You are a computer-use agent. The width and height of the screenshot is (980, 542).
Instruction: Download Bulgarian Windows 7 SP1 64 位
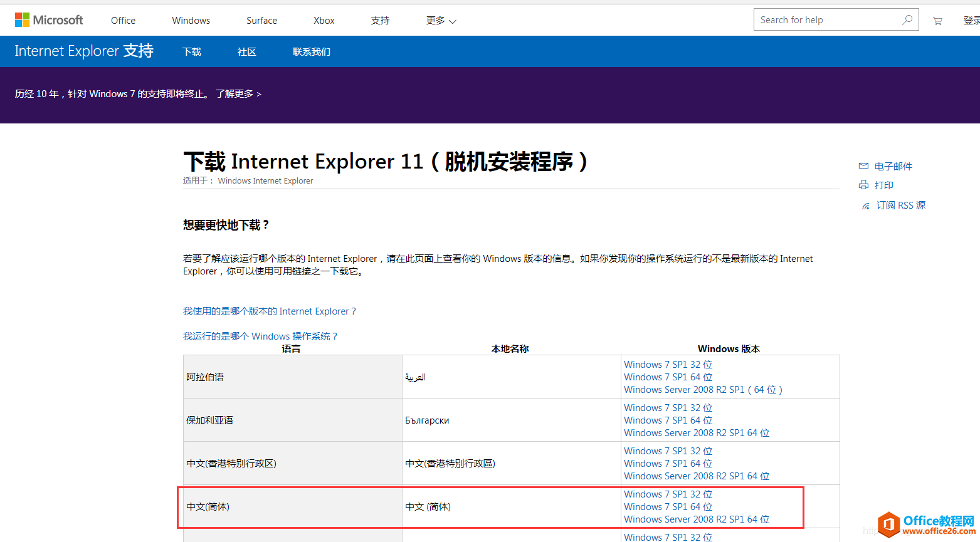click(668, 420)
